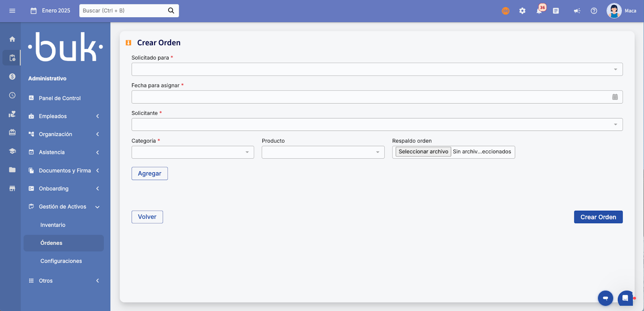Click the help question mark icon

click(594, 11)
